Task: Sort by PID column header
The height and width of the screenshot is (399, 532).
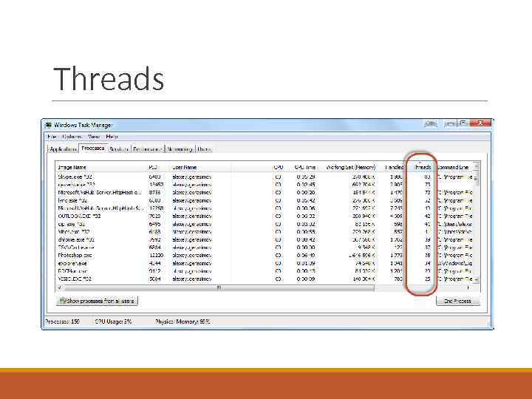Action: coord(159,167)
